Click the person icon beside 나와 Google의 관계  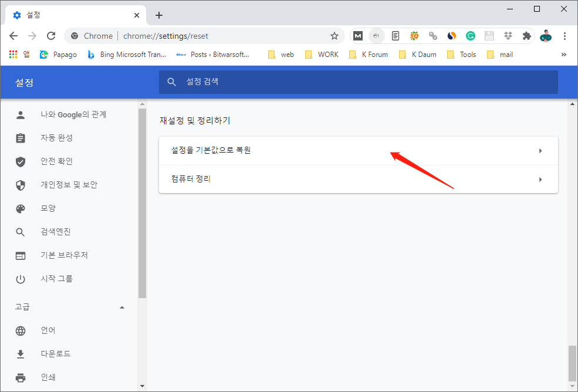(21, 114)
